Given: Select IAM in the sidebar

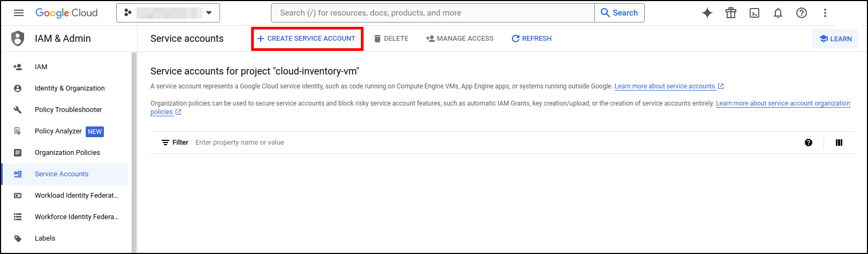Looking at the screenshot, I should point(41,67).
